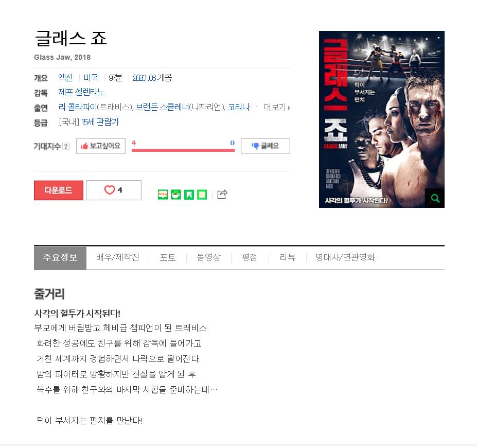Vote 보고싶어요 thumbs-up button
Viewport: 477px width, 448px height.
pyautogui.click(x=101, y=146)
